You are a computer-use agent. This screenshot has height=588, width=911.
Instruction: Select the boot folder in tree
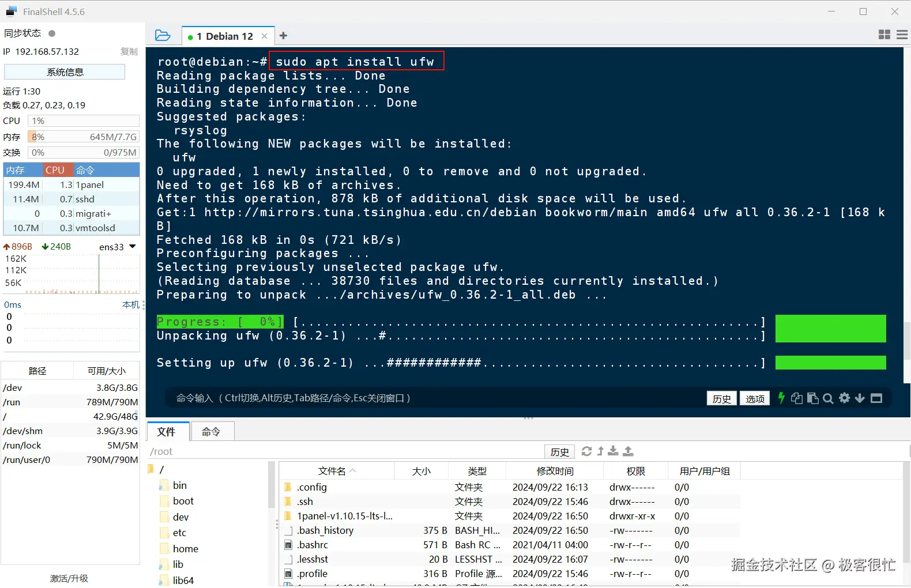pos(183,501)
